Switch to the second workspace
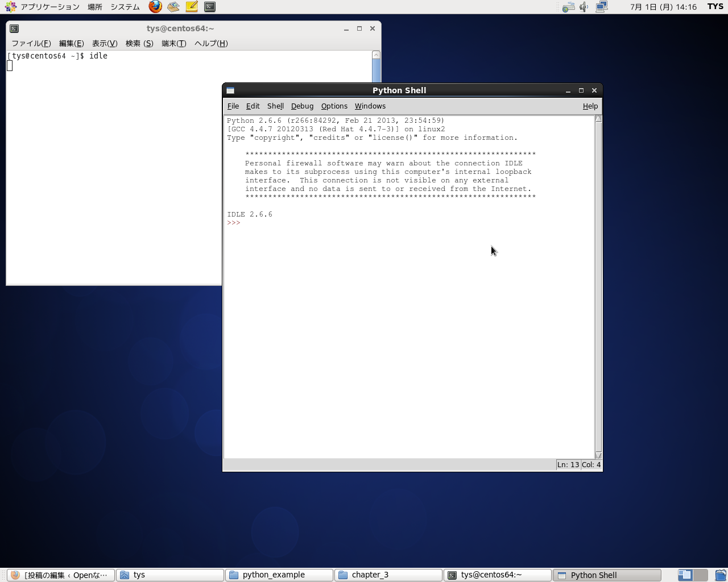The image size is (728, 582). pyautogui.click(x=701, y=575)
